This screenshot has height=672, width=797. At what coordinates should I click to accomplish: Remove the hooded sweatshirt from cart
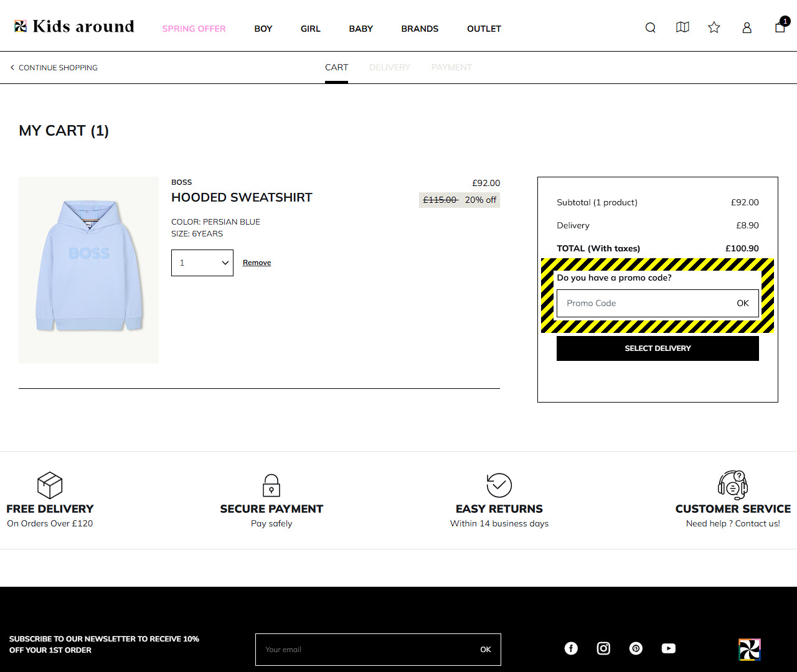[x=257, y=263]
